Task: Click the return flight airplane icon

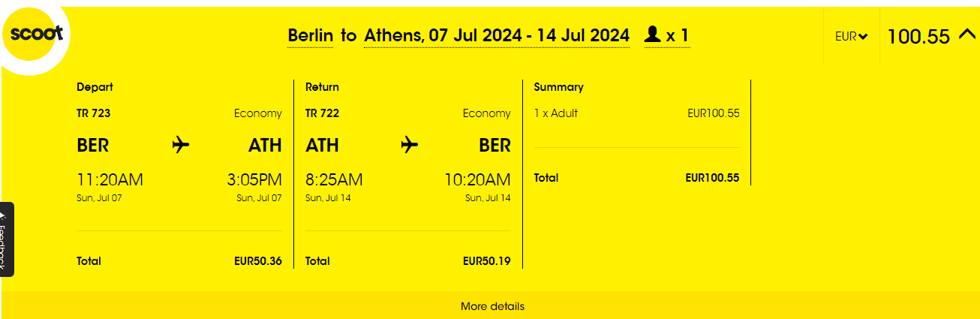Action: pos(409,144)
